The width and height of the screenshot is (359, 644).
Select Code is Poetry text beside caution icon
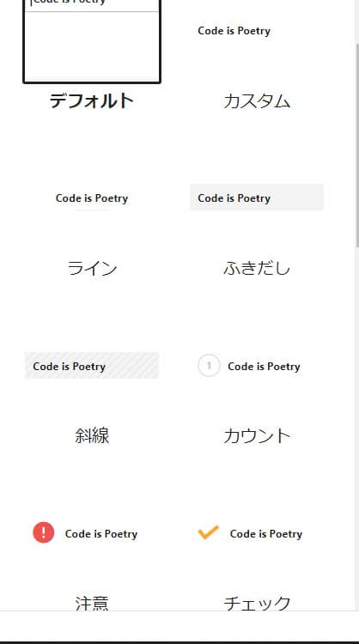[x=101, y=534]
